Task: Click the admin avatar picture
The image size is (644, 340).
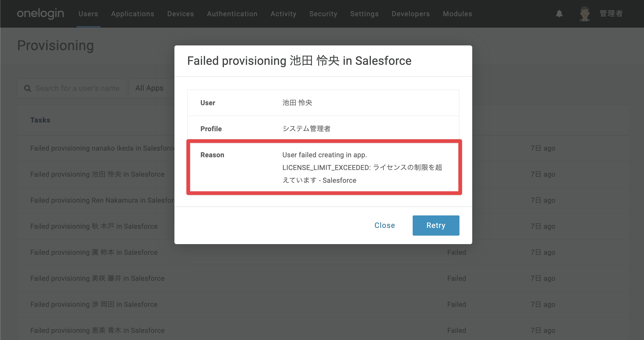Action: point(584,14)
